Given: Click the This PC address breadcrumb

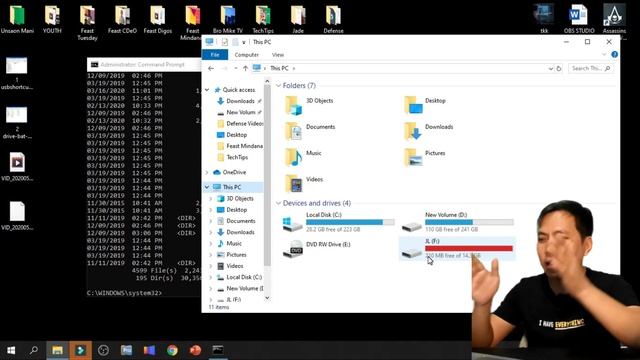Looking at the screenshot, I should [x=279, y=68].
